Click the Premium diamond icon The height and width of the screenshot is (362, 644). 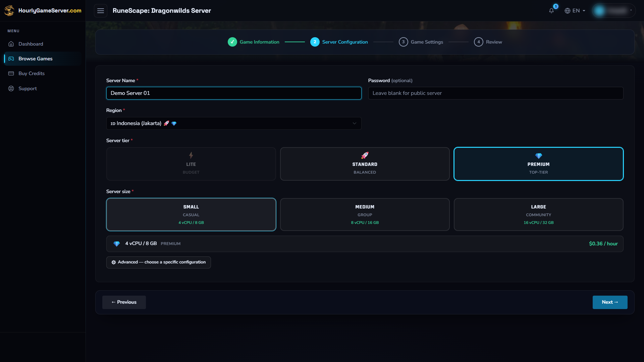[x=539, y=156]
